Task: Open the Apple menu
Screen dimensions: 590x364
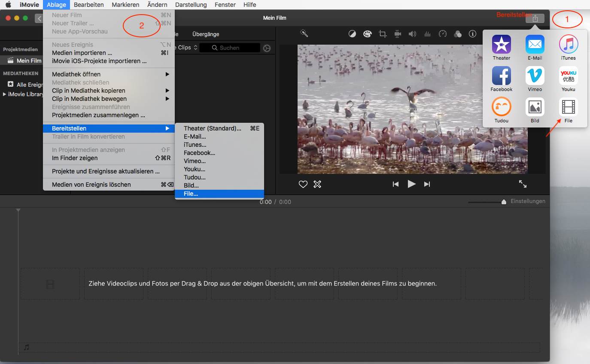Action: (8, 5)
